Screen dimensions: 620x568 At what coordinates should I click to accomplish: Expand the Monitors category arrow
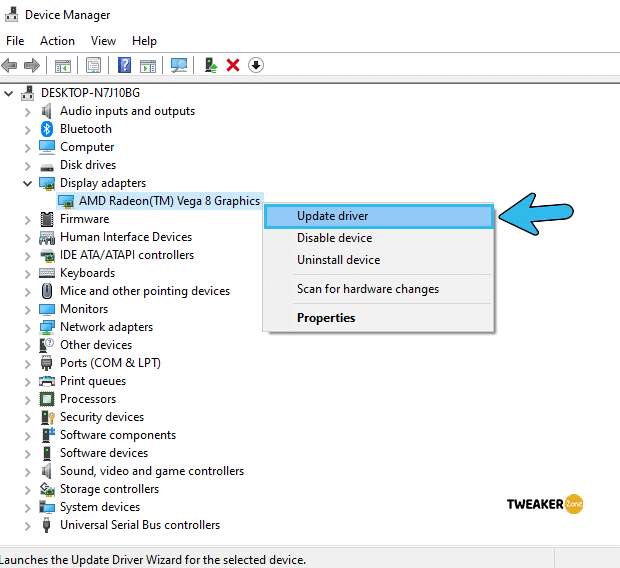27,310
